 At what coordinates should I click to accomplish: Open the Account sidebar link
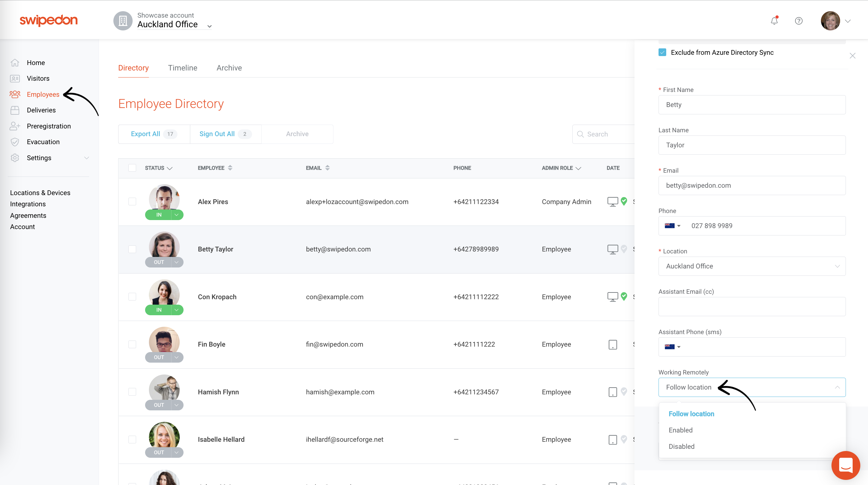pos(22,227)
